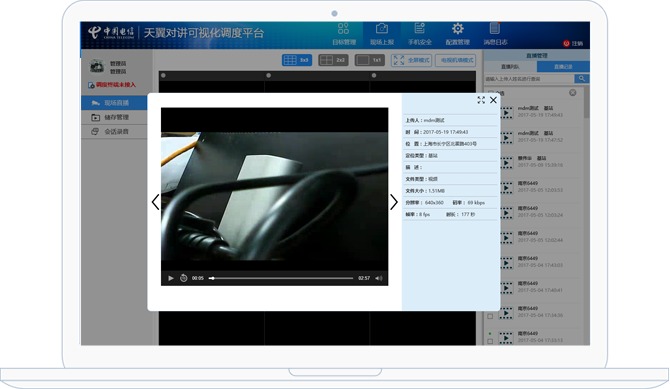Open the recording dated 2017-05-19 17:49:43
This screenshot has width=670, height=389.
click(541, 112)
